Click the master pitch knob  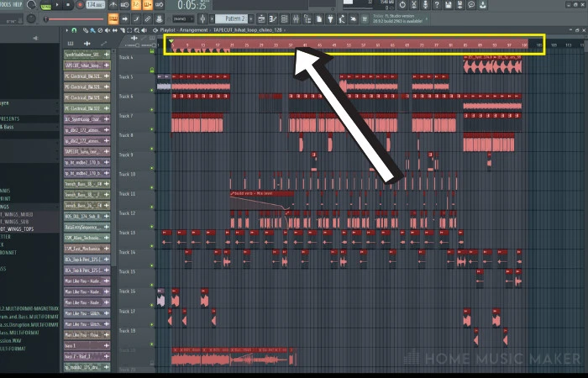coord(31,18)
